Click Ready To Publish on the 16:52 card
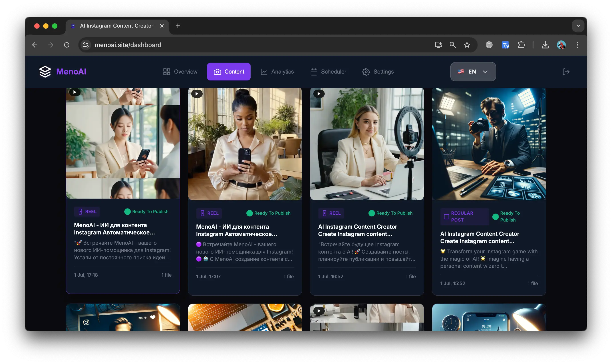 pyautogui.click(x=391, y=213)
